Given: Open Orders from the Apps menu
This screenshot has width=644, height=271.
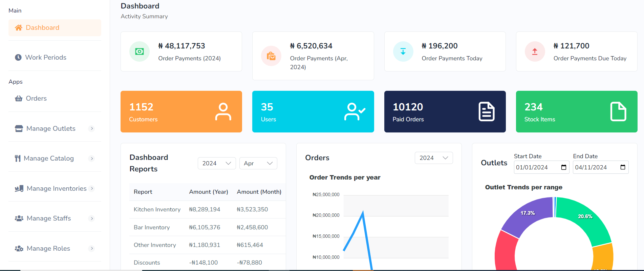Looking at the screenshot, I should pos(55,99).
